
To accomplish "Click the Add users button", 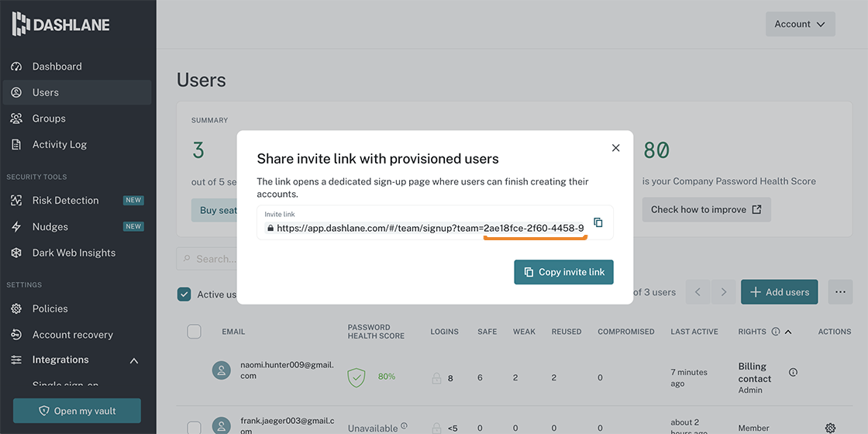I will pyautogui.click(x=780, y=291).
